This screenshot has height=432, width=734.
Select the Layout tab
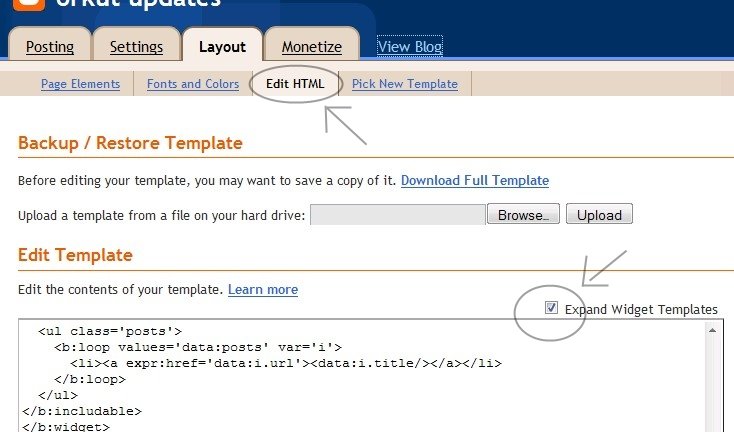(222, 47)
